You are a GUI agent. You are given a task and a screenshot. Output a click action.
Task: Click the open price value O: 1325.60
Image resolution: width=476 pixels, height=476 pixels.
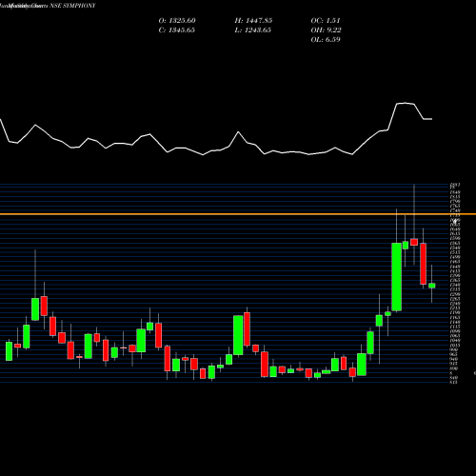pos(177,21)
